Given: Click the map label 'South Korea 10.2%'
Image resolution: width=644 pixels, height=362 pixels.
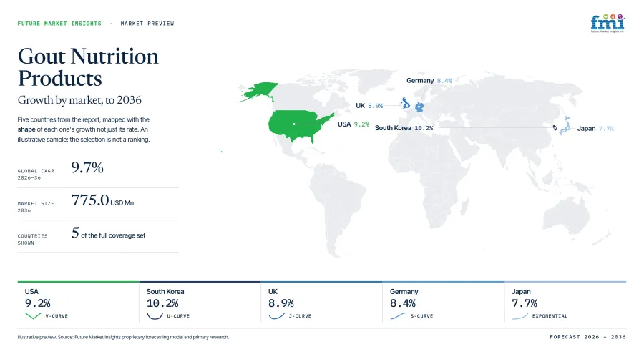Looking at the screenshot, I should coord(404,127).
